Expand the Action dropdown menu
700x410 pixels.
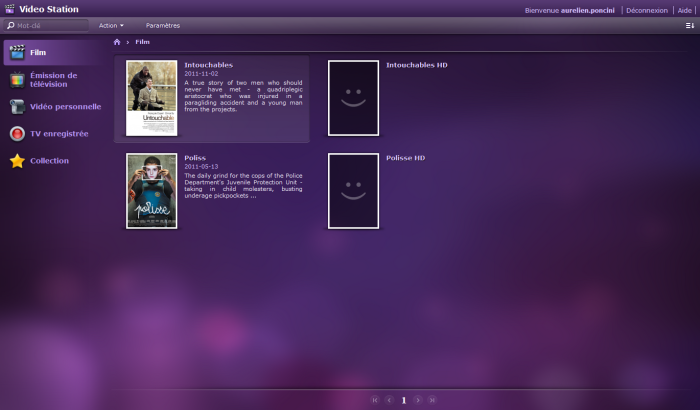click(111, 25)
